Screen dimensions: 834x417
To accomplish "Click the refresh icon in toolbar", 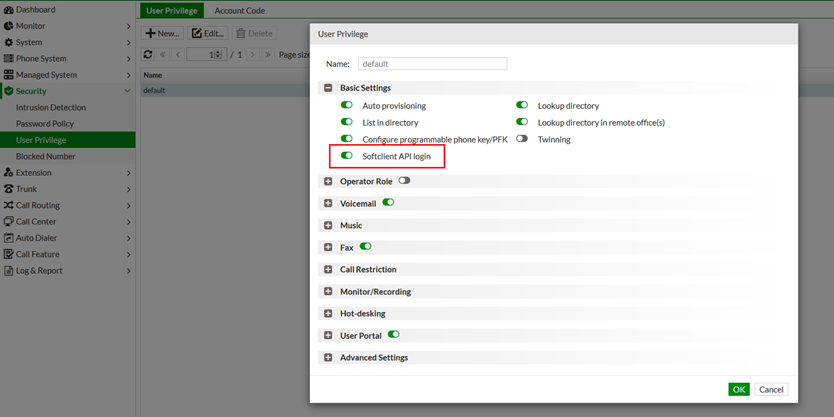I will pyautogui.click(x=148, y=55).
